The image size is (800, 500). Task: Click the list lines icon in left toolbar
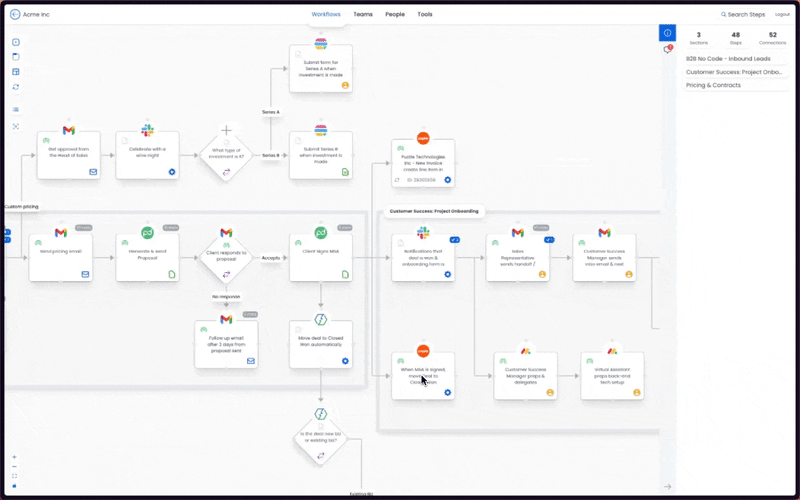[16, 110]
